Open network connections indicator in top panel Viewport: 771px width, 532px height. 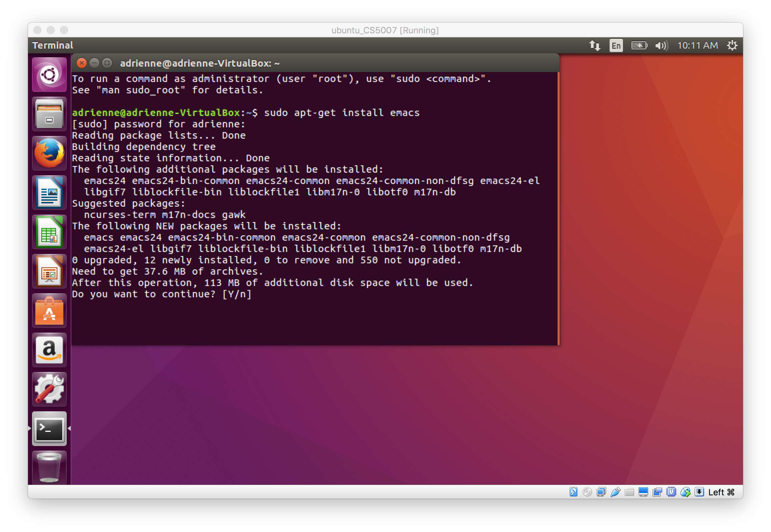(595, 45)
